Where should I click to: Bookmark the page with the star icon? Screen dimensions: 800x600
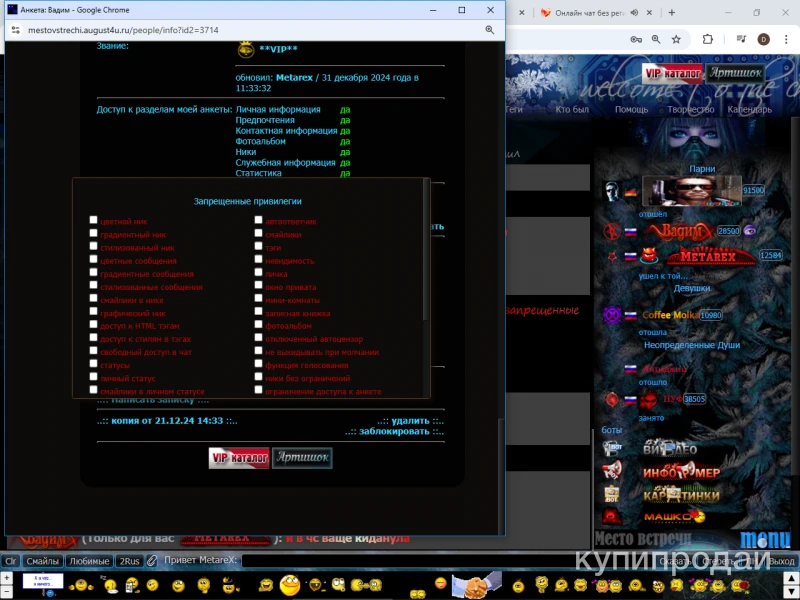coord(676,39)
